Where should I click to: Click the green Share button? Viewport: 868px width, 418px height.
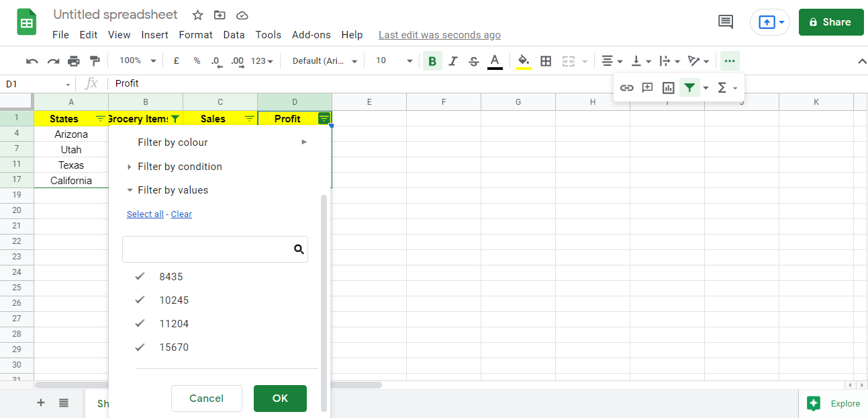pos(831,22)
